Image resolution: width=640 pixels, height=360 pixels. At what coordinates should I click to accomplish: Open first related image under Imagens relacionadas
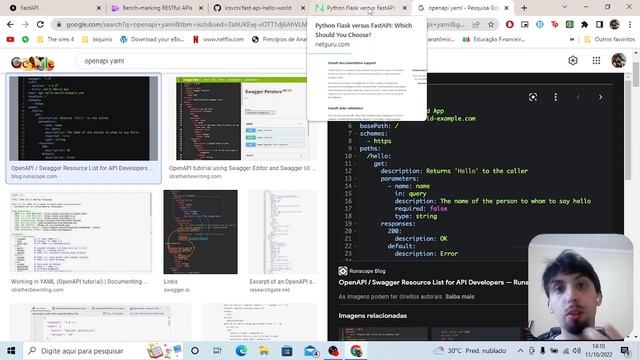[x=383, y=333]
